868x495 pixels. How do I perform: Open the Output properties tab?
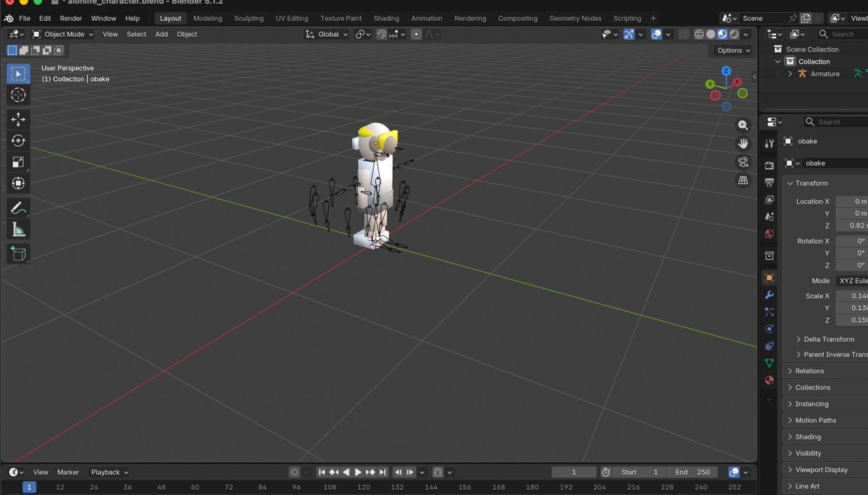tap(769, 182)
